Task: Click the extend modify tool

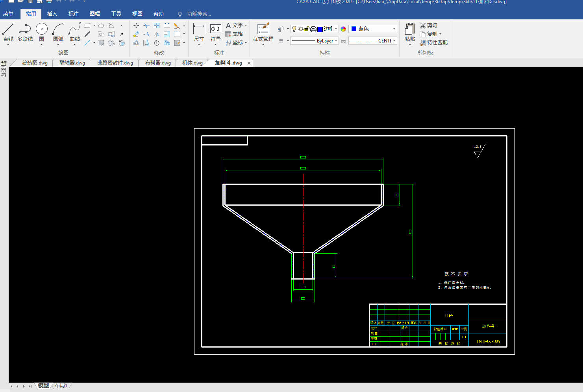Action: tap(146, 34)
